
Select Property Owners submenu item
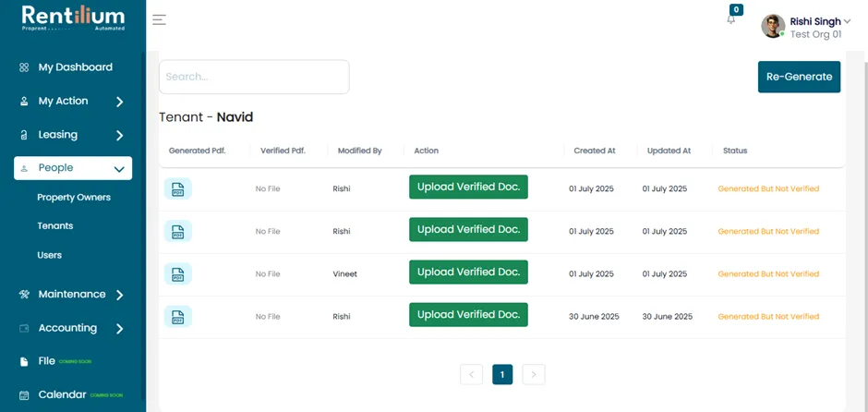click(x=74, y=198)
